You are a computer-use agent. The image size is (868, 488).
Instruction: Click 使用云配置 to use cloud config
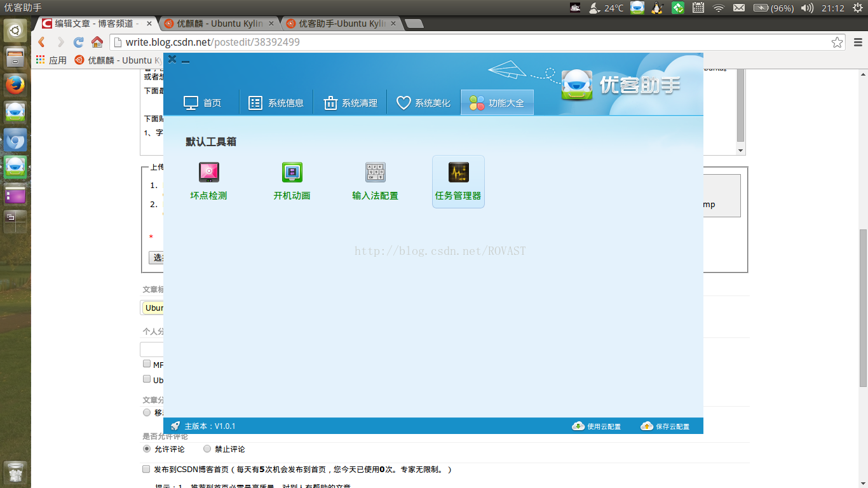tap(596, 426)
